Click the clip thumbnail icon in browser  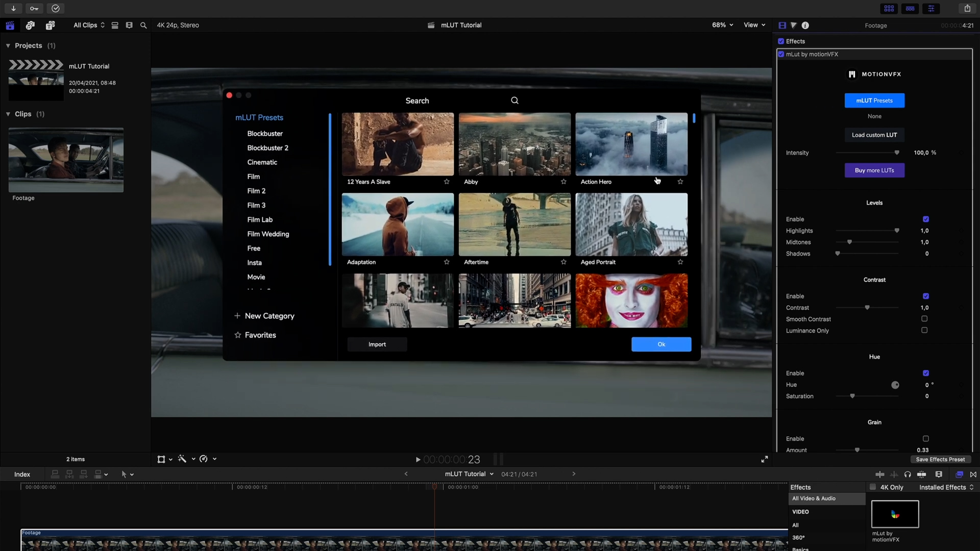[x=130, y=25]
